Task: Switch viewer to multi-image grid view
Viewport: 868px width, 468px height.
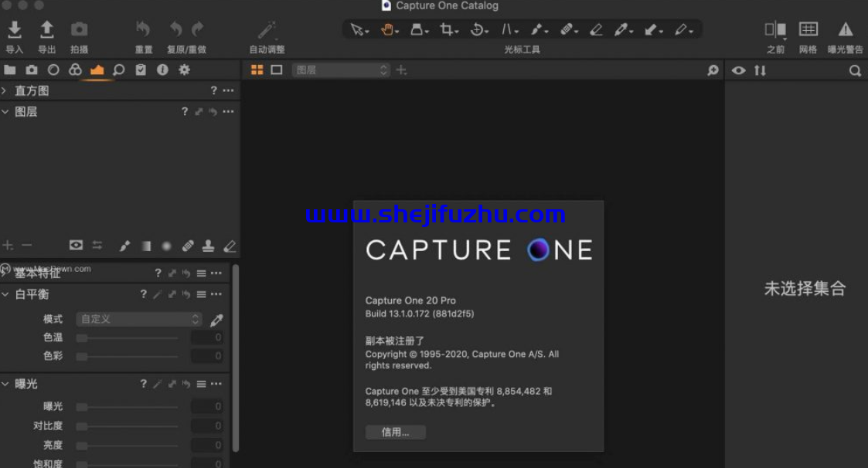Action: (x=257, y=70)
